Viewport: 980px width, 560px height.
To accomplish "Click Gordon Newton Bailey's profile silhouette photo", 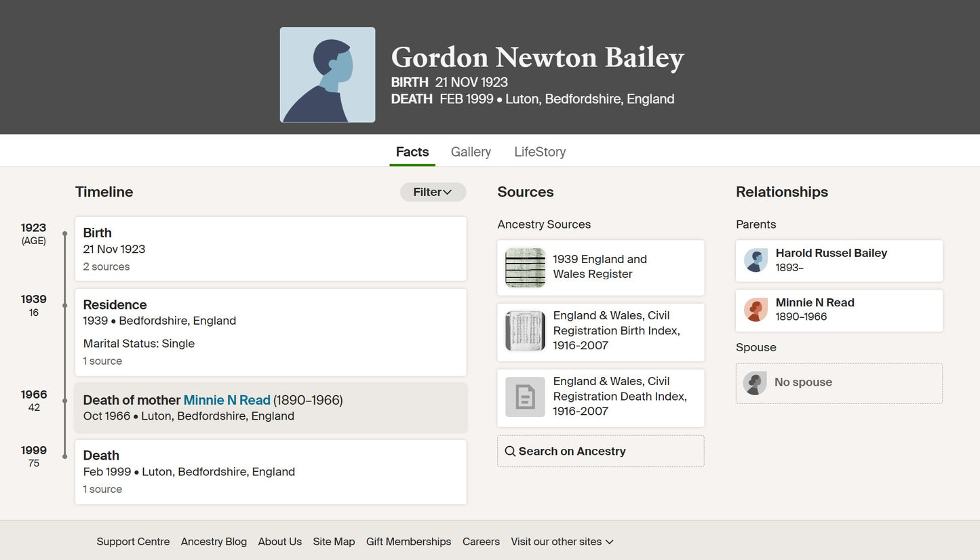I will [327, 75].
